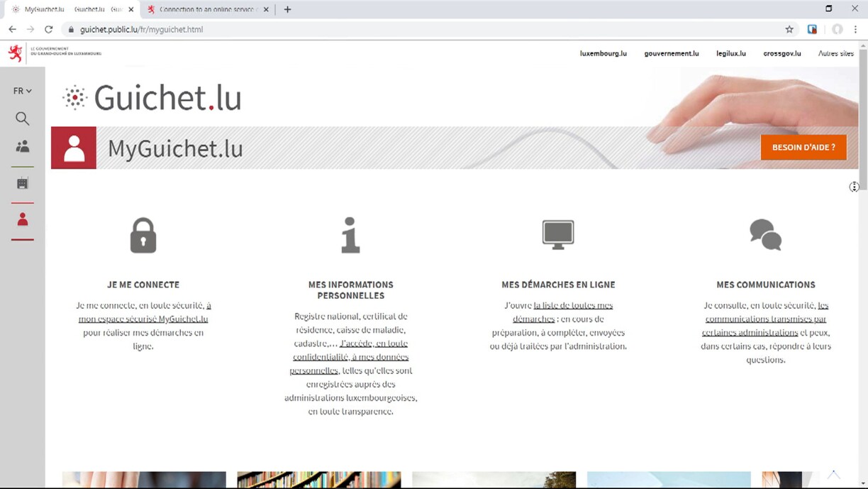Click the scroll-to-top arrow at bottom right

833,474
